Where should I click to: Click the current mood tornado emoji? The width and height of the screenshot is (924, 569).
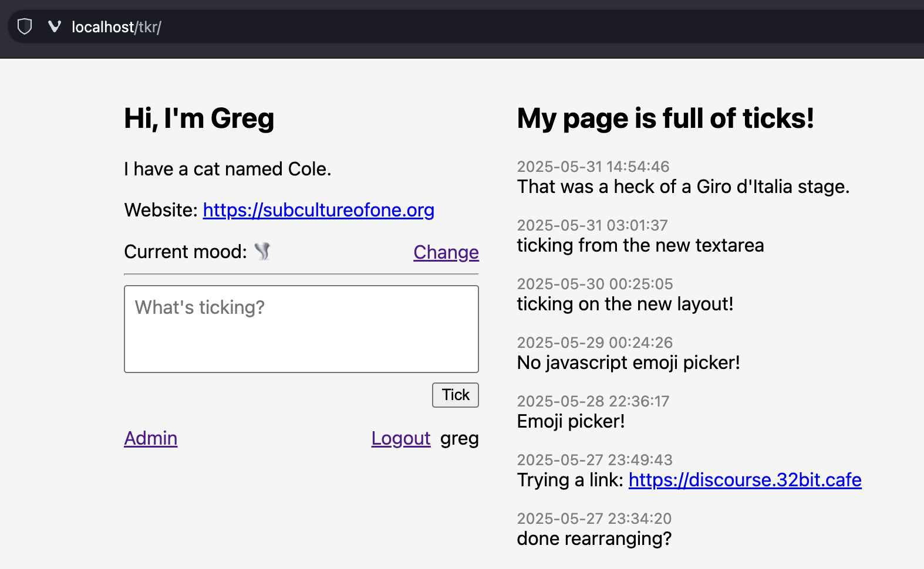[262, 252]
